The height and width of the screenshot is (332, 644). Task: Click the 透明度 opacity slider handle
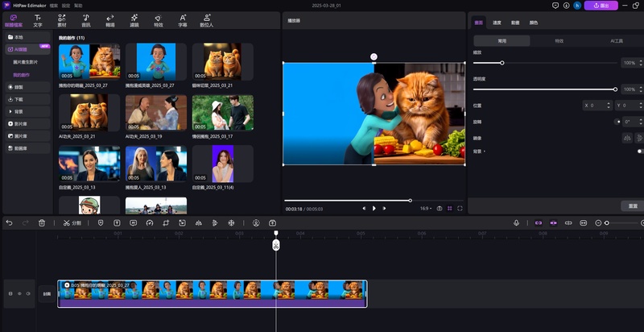[616, 89]
